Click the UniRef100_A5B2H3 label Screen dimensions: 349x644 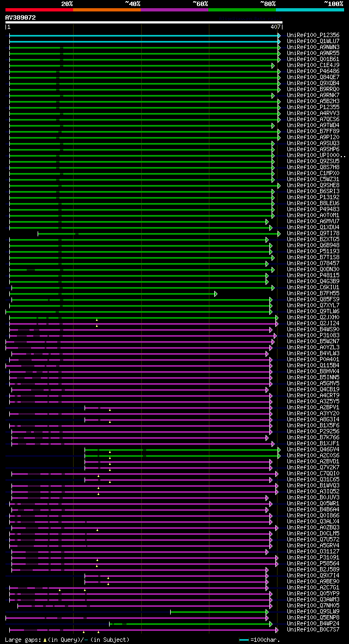(313, 102)
